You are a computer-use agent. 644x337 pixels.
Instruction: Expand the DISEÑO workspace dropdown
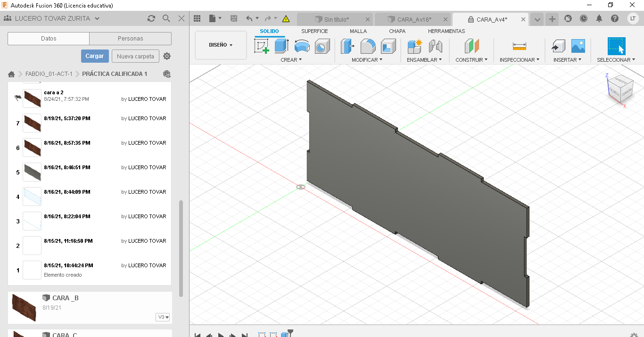click(x=221, y=45)
